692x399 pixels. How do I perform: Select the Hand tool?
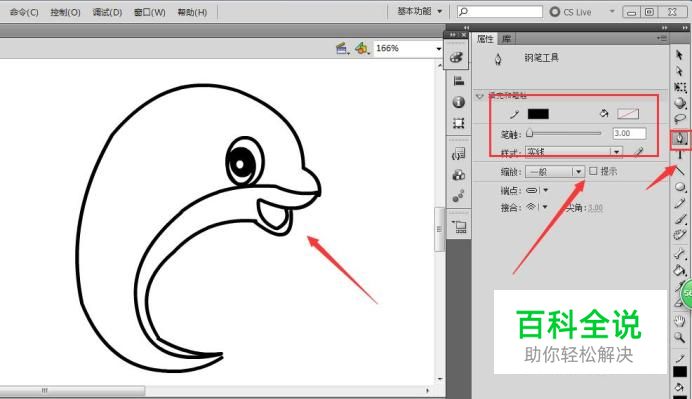pos(680,321)
